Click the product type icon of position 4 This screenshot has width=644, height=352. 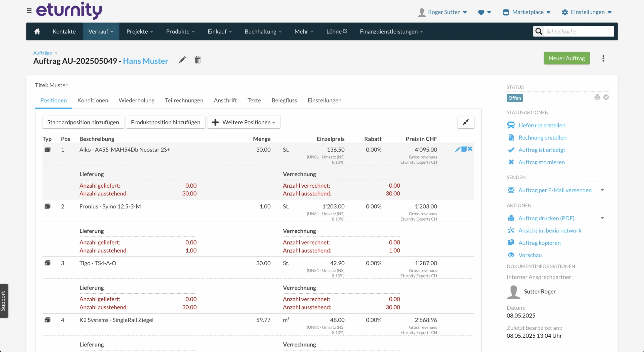[x=48, y=320]
